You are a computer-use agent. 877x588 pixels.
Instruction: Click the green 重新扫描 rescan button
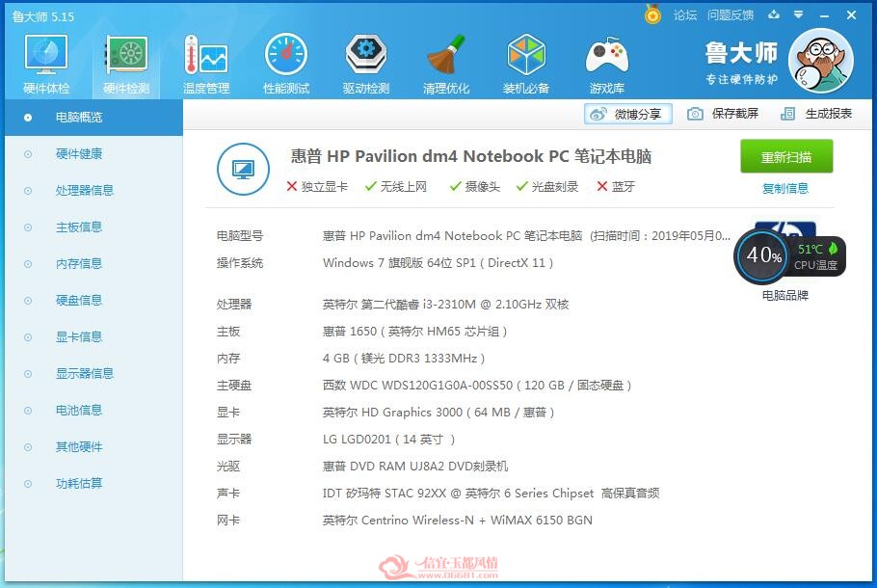(786, 157)
